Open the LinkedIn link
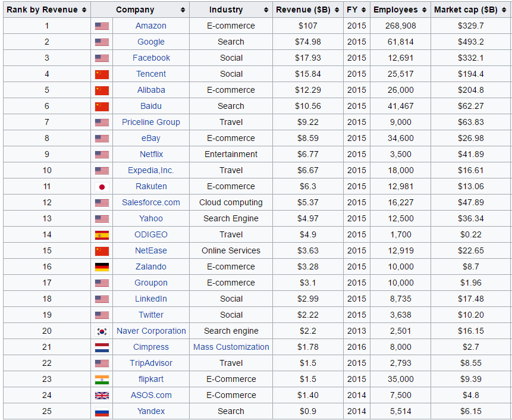 coord(151,299)
